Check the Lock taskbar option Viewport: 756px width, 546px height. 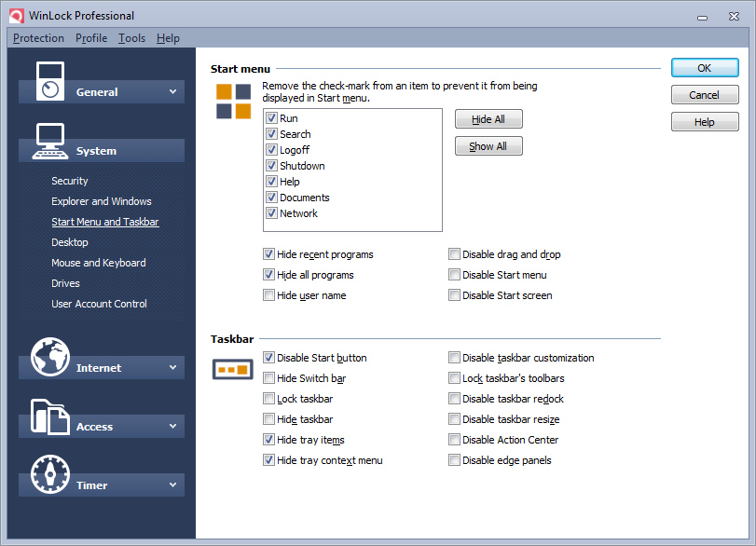(x=269, y=399)
